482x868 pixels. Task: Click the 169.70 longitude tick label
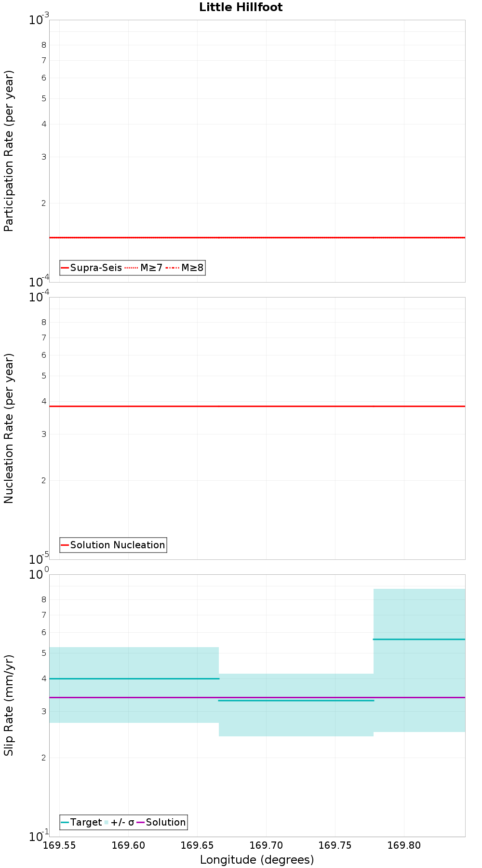(x=266, y=845)
